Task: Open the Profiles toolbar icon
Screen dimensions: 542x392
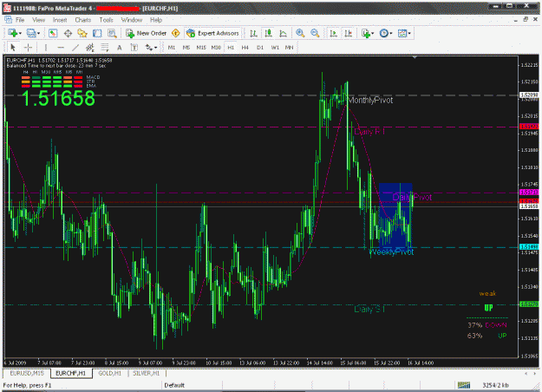Action: [30, 33]
